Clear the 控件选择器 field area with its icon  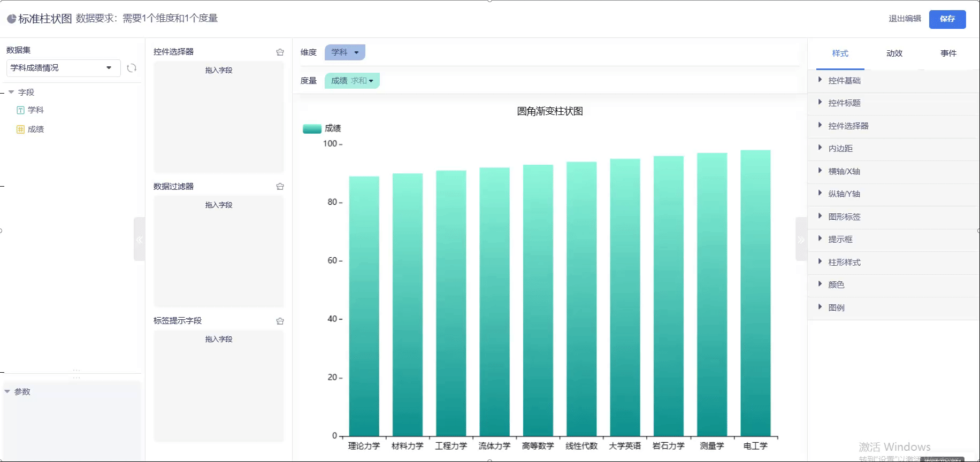(280, 52)
